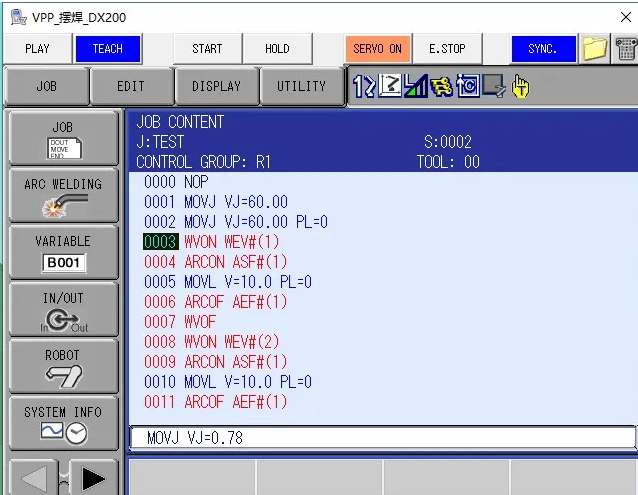Viewport: 638px width, 495px height.
Task: Click the grey screen status icon
Action: (x=494, y=86)
